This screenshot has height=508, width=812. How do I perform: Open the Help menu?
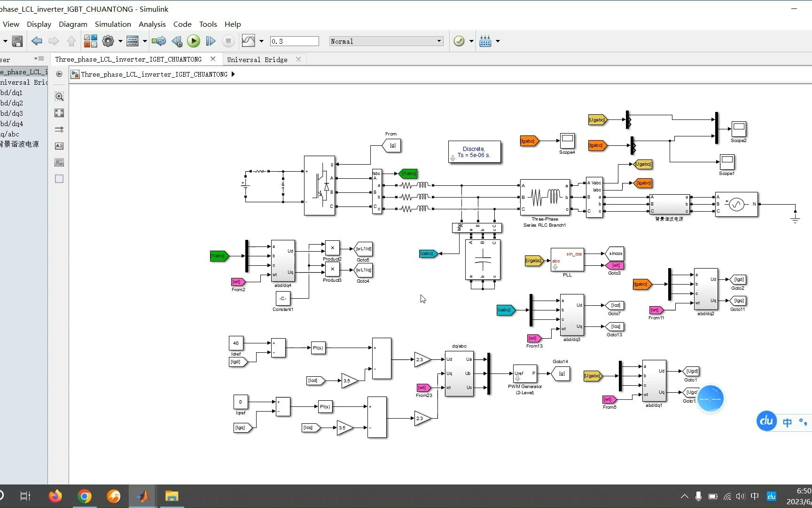(233, 24)
